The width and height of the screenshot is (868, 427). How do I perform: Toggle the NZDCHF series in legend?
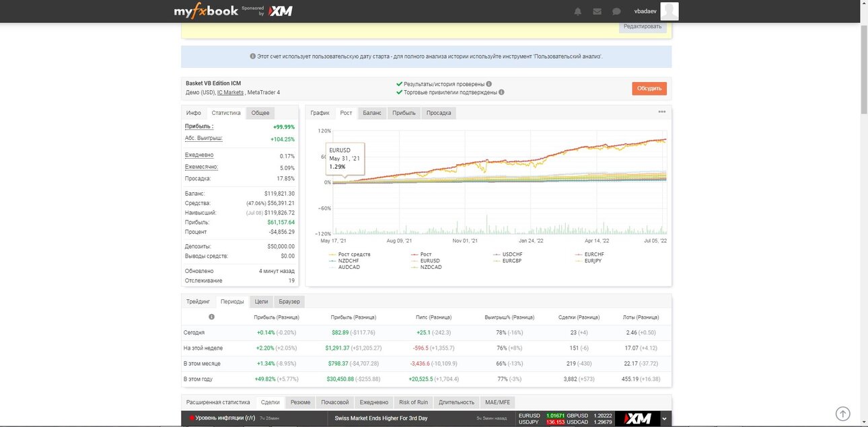(x=343, y=260)
